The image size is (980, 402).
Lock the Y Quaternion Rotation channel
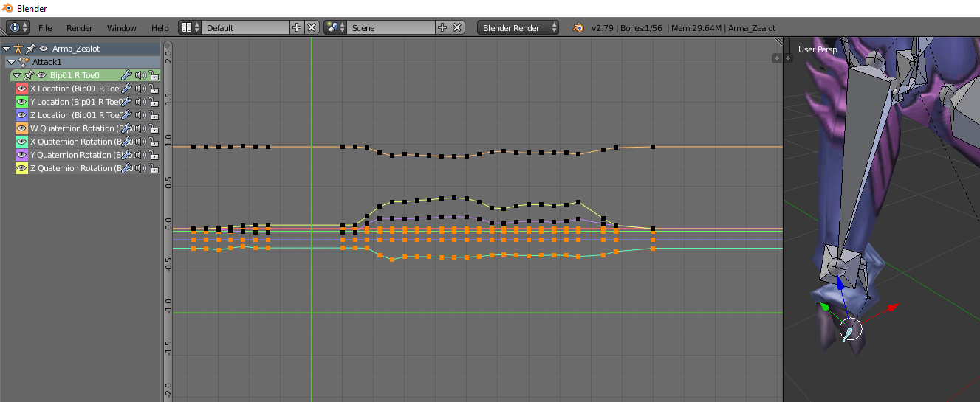(154, 155)
